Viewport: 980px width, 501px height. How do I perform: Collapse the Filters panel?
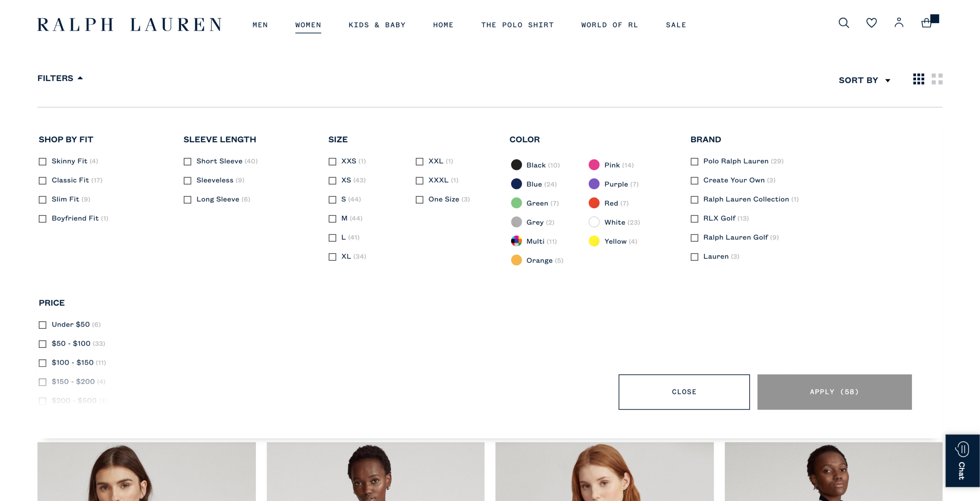click(60, 78)
